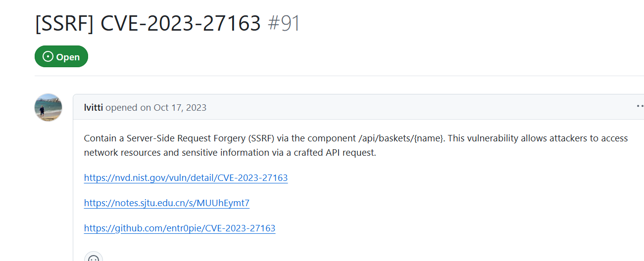The width and height of the screenshot is (644, 261).
Task: Click the open issue circle icon
Action: (x=48, y=57)
